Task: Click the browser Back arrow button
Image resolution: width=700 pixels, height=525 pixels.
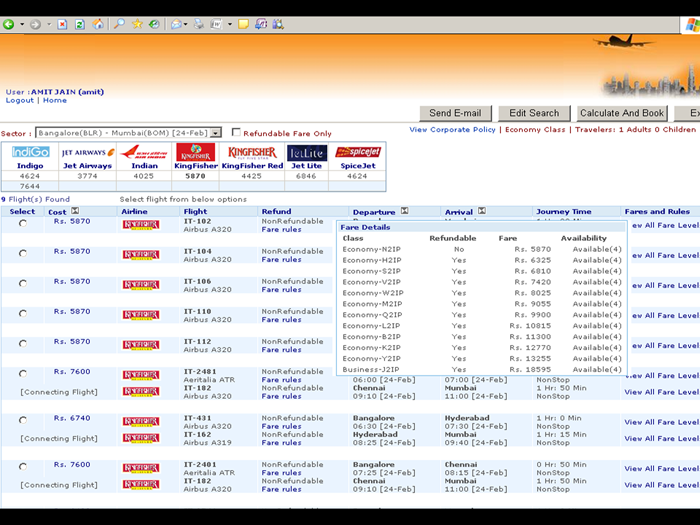Action: pyautogui.click(x=8, y=24)
